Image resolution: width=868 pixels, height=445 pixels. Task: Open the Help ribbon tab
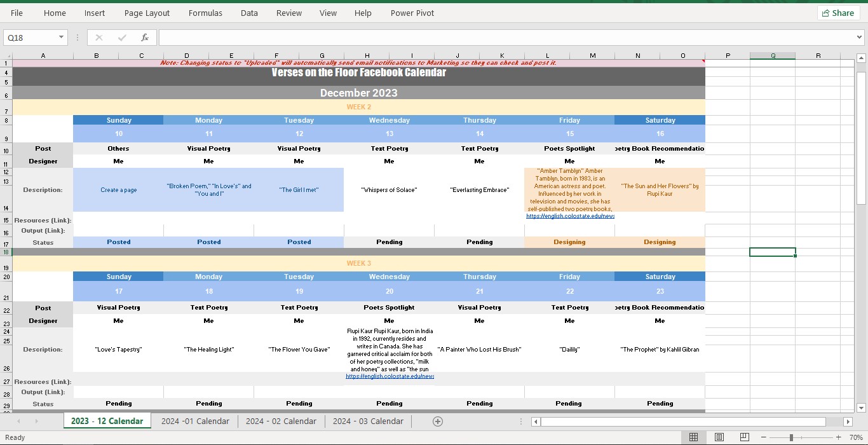click(363, 13)
